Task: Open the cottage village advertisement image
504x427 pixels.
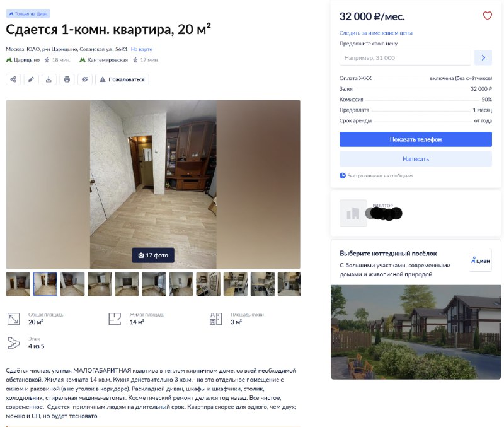Action: [x=416, y=332]
